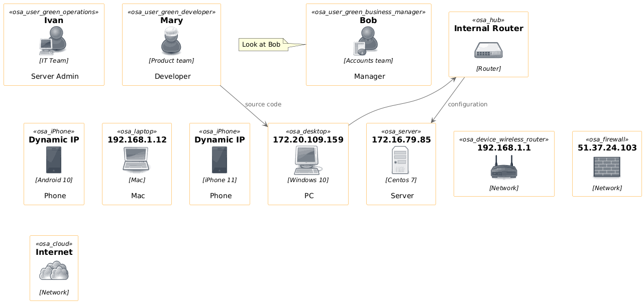Viewport: 644px width, 303px height.
Task: Select the 'source code' arrow label
Action: (263, 104)
